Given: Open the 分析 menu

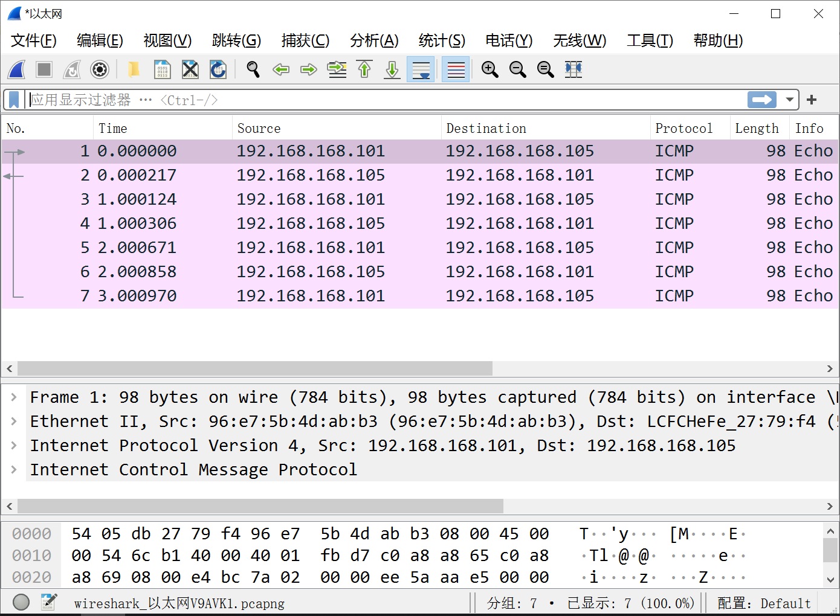Looking at the screenshot, I should [x=374, y=40].
